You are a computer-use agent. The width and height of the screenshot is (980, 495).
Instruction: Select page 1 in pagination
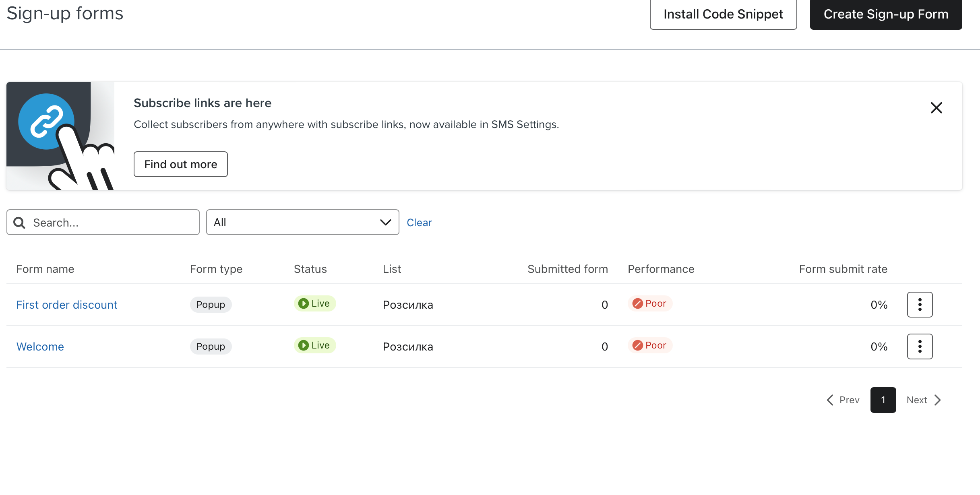(x=883, y=400)
